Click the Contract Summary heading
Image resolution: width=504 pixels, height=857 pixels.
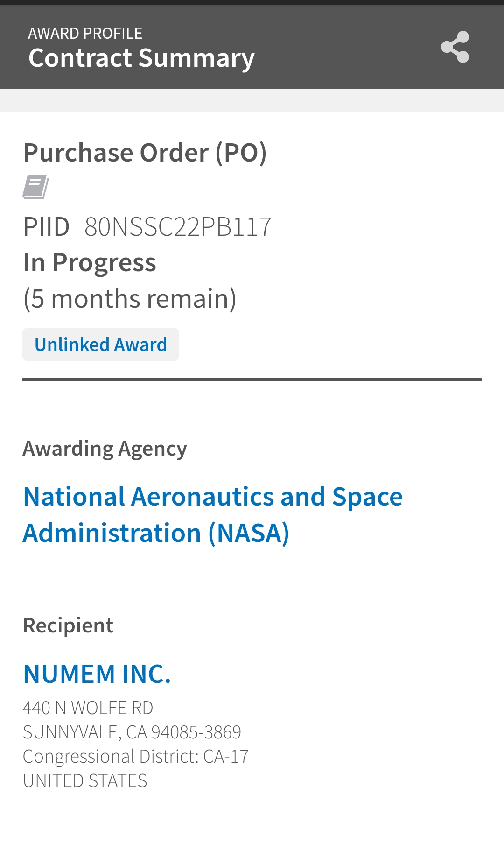pyautogui.click(x=141, y=58)
